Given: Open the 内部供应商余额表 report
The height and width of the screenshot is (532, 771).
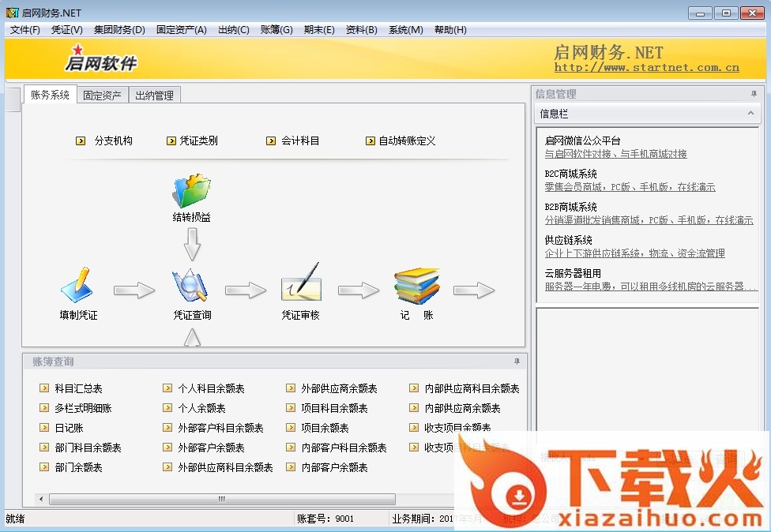Looking at the screenshot, I should tap(462, 408).
